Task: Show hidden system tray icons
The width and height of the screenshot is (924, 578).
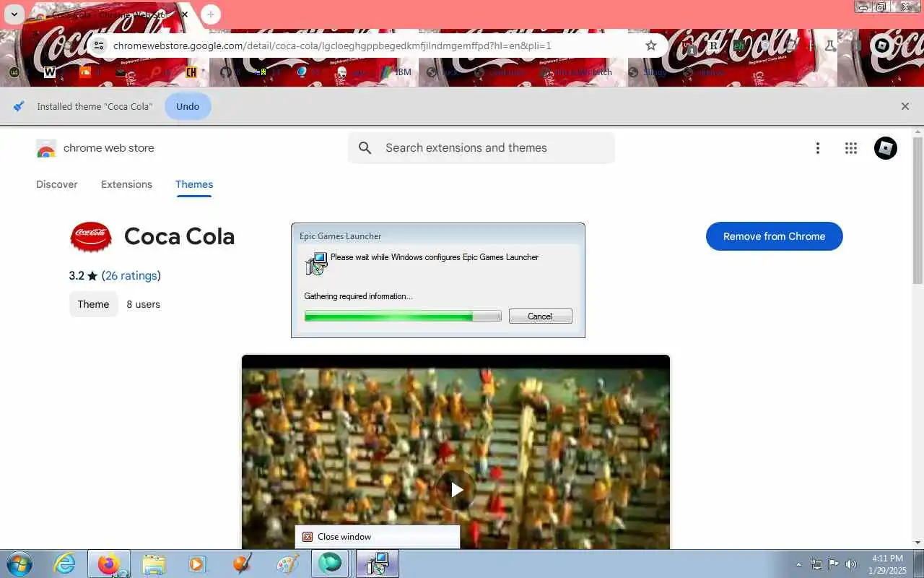Action: tap(798, 564)
